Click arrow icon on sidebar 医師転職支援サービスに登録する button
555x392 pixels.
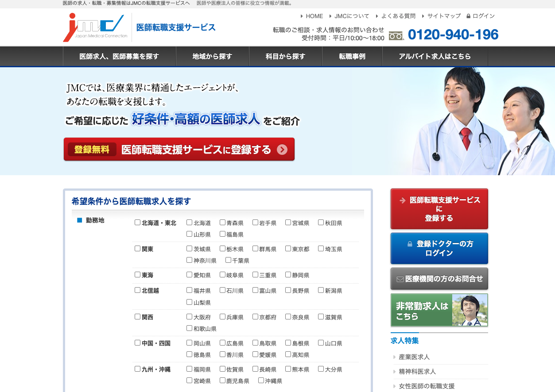[x=402, y=200]
